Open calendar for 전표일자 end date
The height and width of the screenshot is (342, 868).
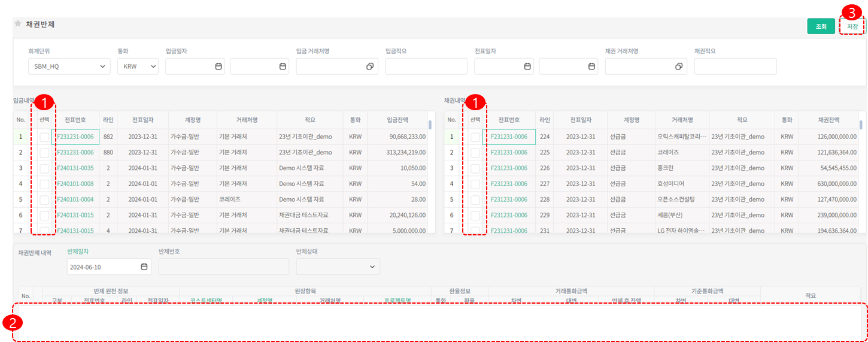tap(591, 66)
